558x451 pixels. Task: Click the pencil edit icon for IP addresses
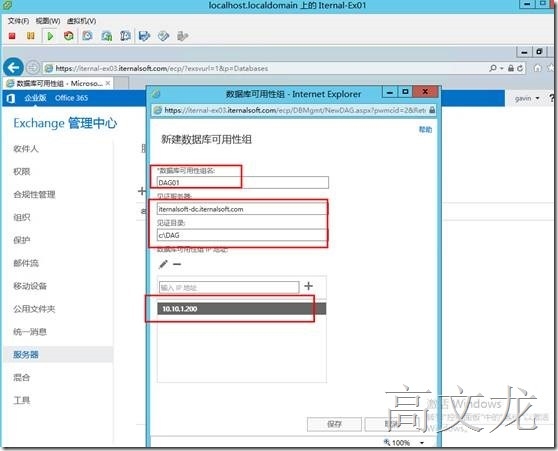pyautogui.click(x=163, y=264)
